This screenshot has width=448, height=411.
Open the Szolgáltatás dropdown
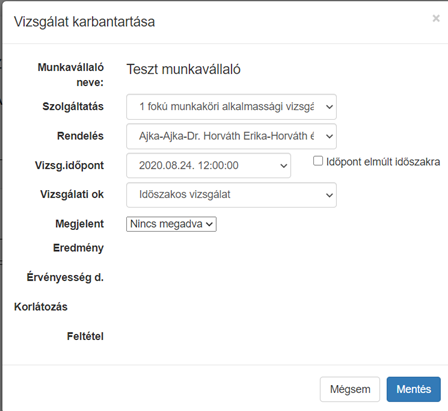tap(231, 107)
